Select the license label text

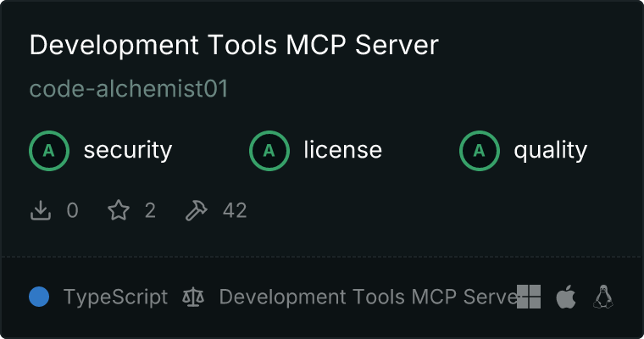(342, 151)
